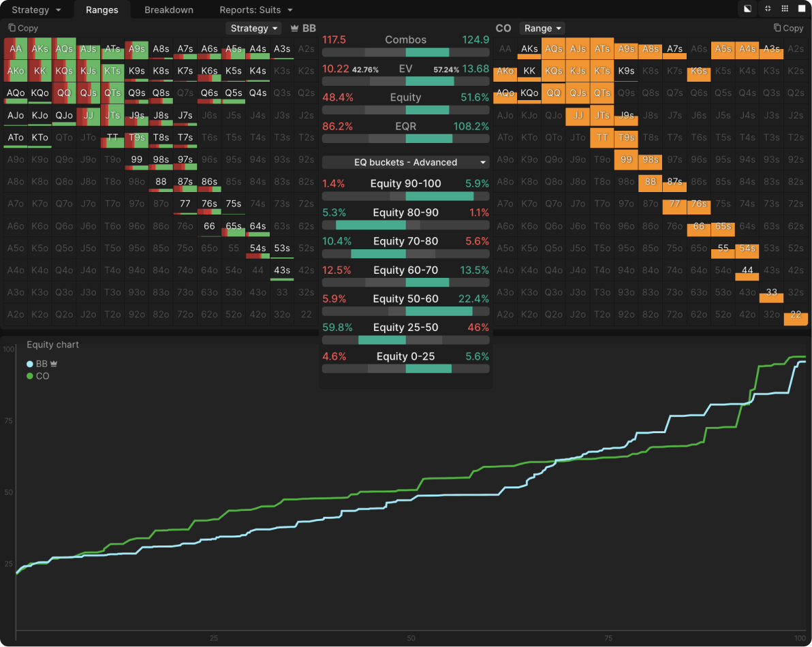Open the Range dropdown next to CO
This screenshot has height=647, width=812.
coord(542,28)
